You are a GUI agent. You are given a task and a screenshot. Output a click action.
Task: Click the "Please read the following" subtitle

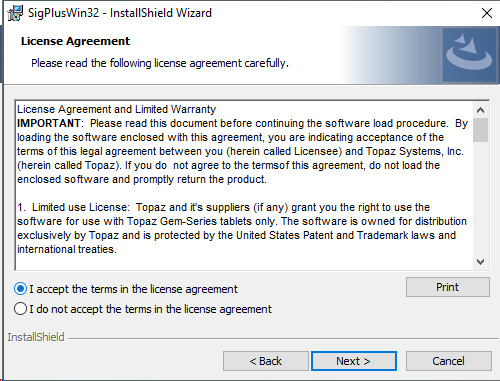point(160,63)
